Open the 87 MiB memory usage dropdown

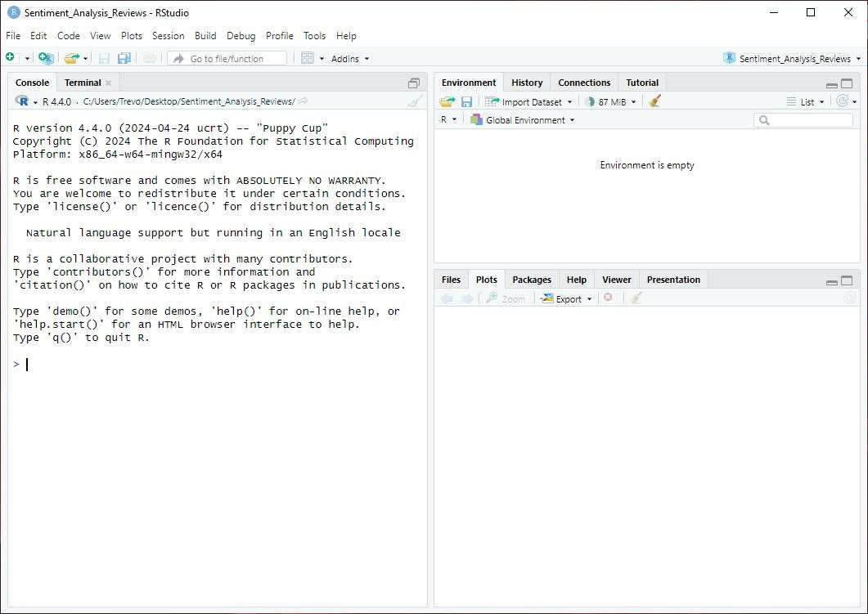coord(610,101)
